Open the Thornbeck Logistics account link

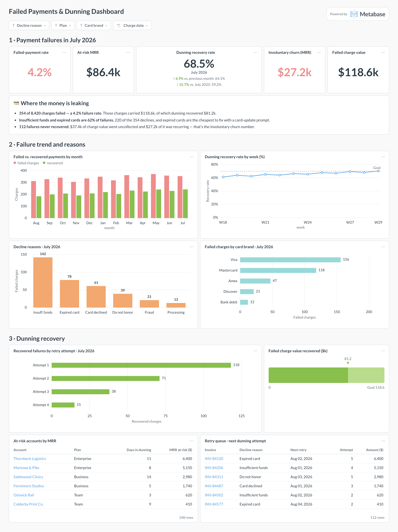pos(30,459)
